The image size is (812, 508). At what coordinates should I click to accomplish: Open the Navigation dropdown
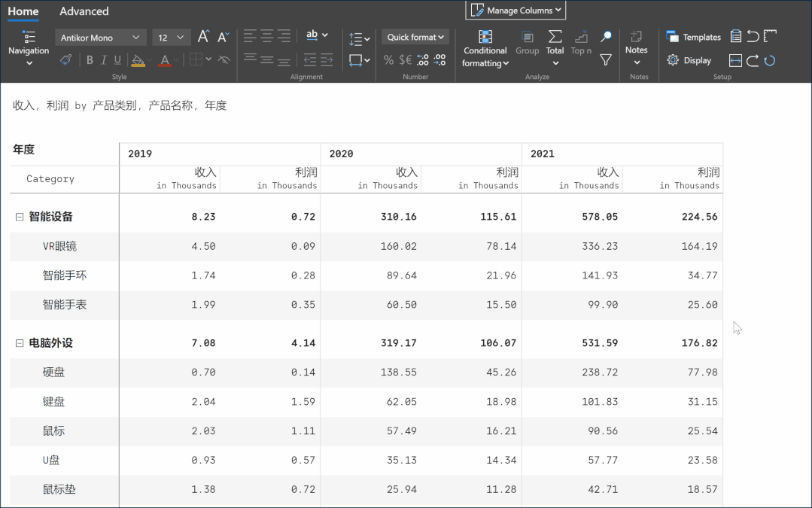tap(29, 49)
